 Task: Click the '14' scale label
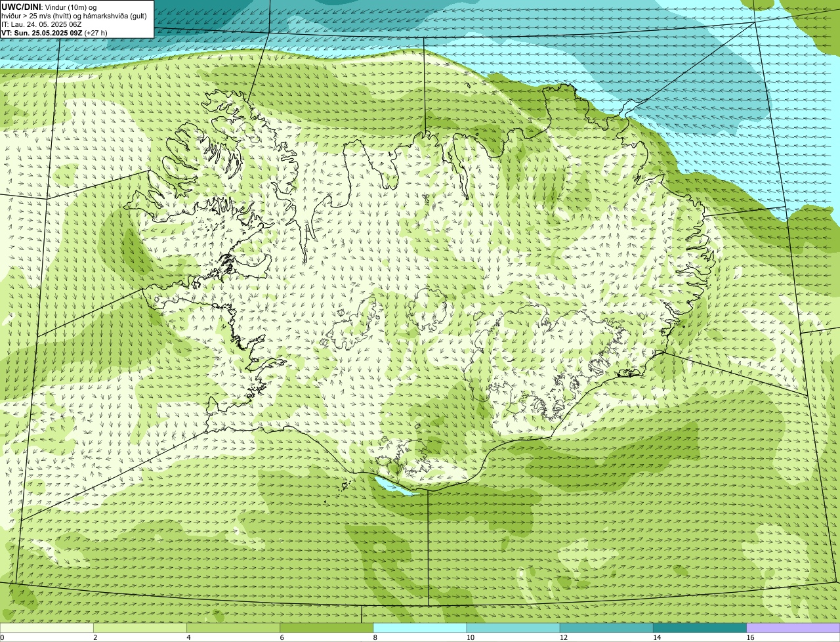click(657, 637)
